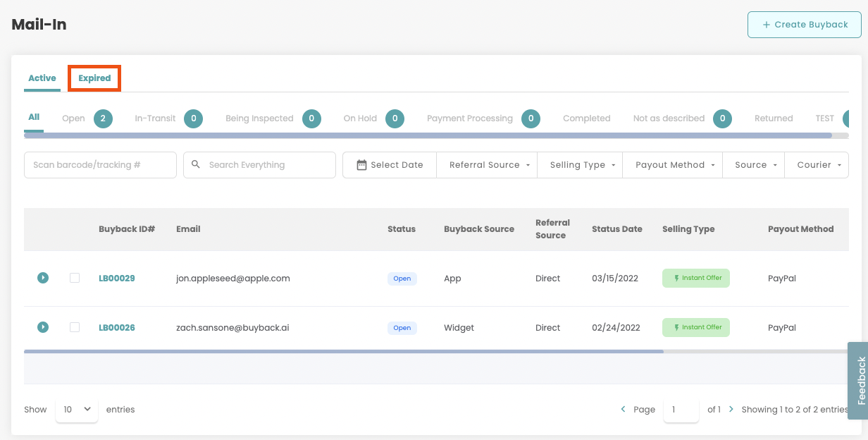Click the page number input box
The height and width of the screenshot is (440, 868).
click(681, 409)
